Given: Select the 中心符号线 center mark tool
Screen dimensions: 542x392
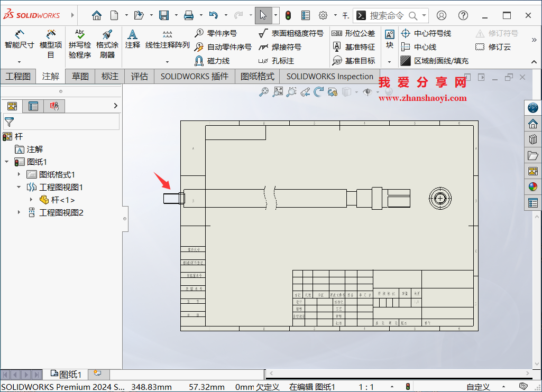Looking at the screenshot, I should [x=427, y=33].
